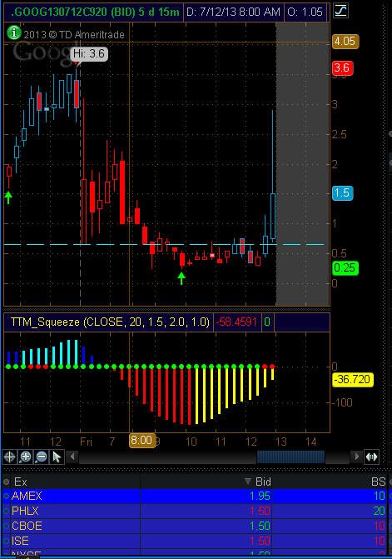Screen dimensions: 392x559
Task: Click the Hi: 3.6 price bubble
Action: click(x=89, y=54)
